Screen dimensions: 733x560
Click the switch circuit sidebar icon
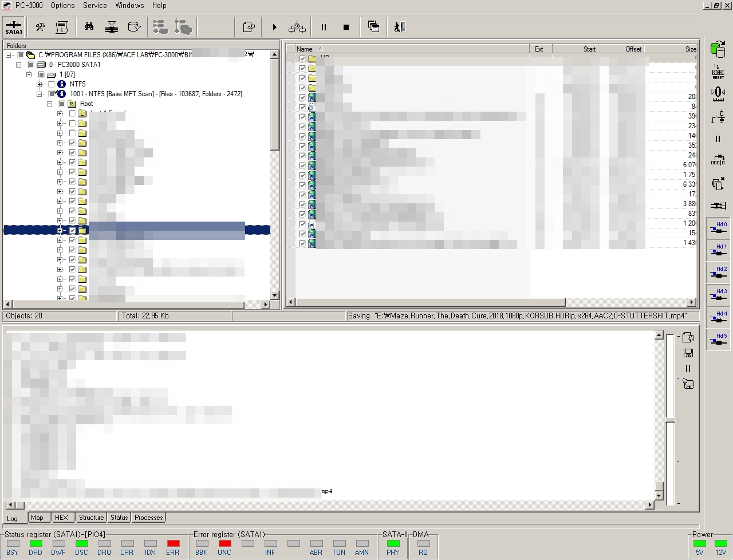point(718,116)
